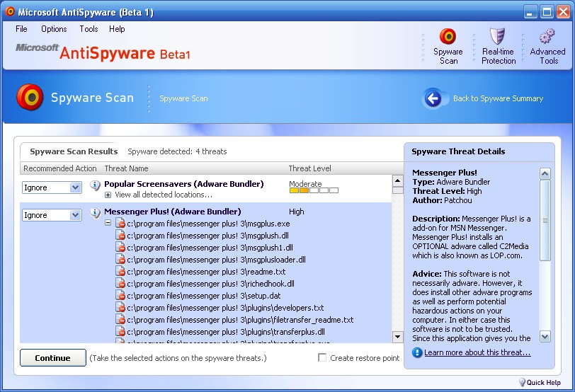
Task: Click info icon beside Popular Screensavers
Action: tap(95, 185)
